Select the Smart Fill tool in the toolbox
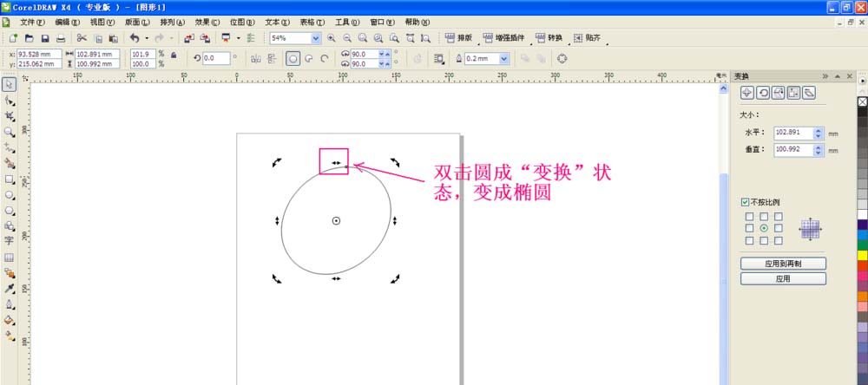The image size is (868, 385). point(10,163)
